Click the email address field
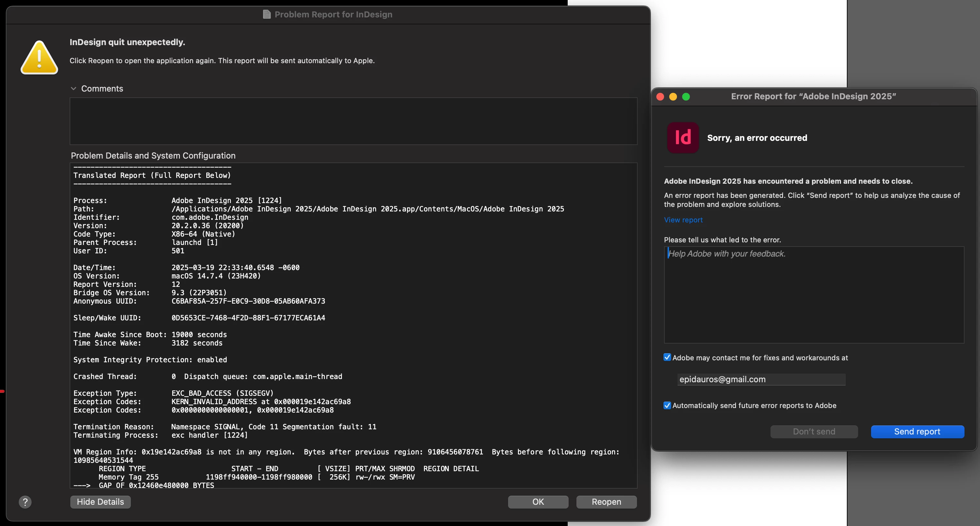Viewport: 980px width, 526px height. click(761, 379)
